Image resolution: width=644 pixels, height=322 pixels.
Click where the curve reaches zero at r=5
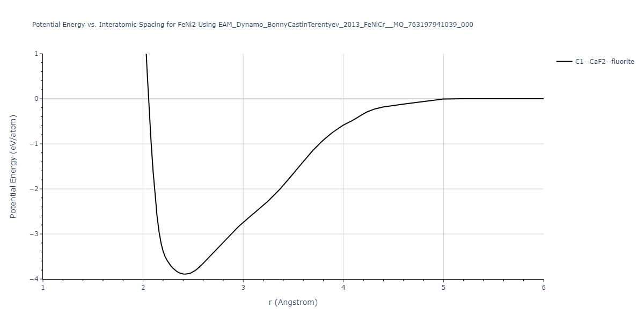(x=443, y=99)
